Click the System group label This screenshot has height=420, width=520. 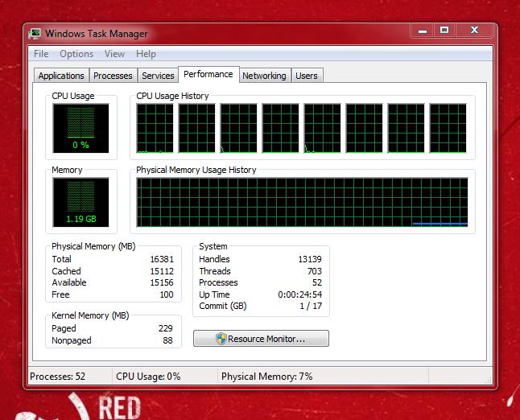tap(213, 246)
